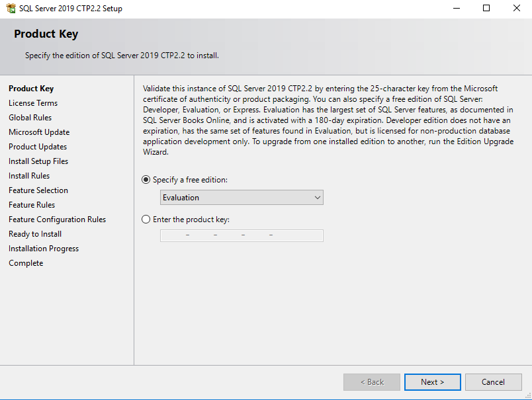
Task: Click the Complete step text
Action: [x=26, y=263]
